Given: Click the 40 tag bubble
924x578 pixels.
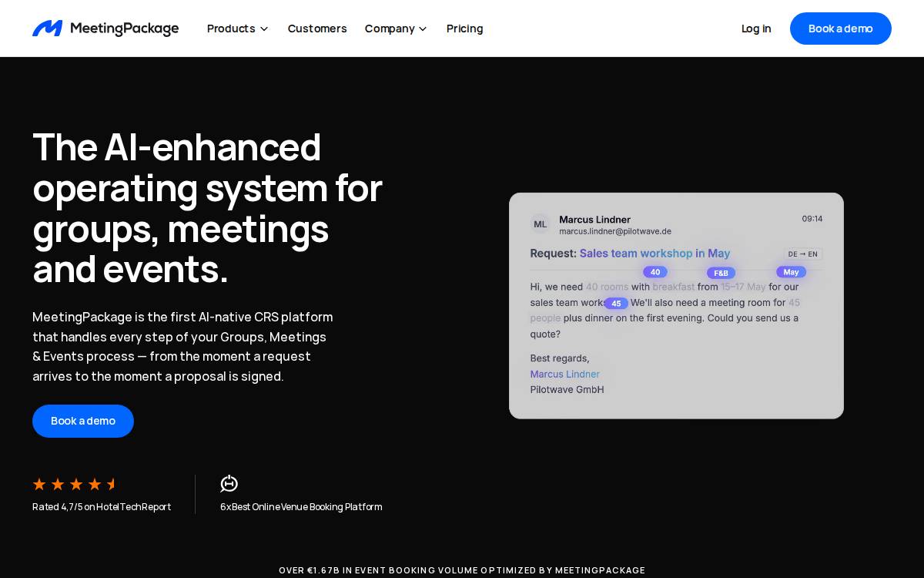Looking at the screenshot, I should pos(655,272).
